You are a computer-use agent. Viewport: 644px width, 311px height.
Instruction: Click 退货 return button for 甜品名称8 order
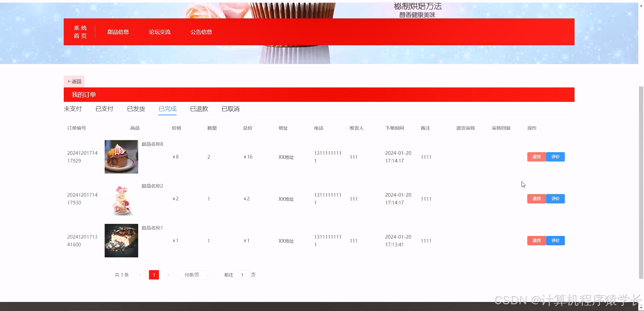coord(536,157)
